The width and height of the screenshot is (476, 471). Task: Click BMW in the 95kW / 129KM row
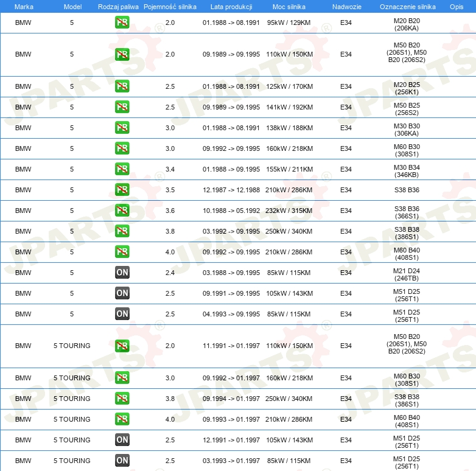23,23
